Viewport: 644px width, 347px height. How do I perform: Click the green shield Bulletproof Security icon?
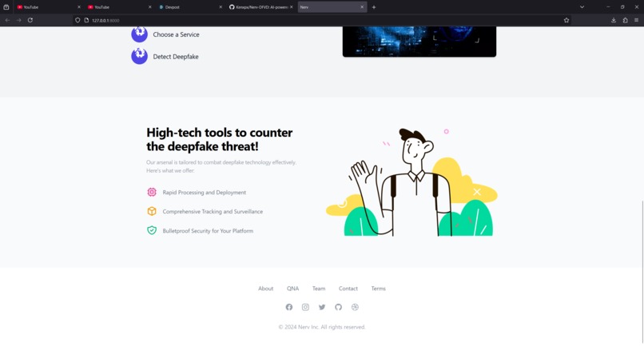tap(152, 230)
